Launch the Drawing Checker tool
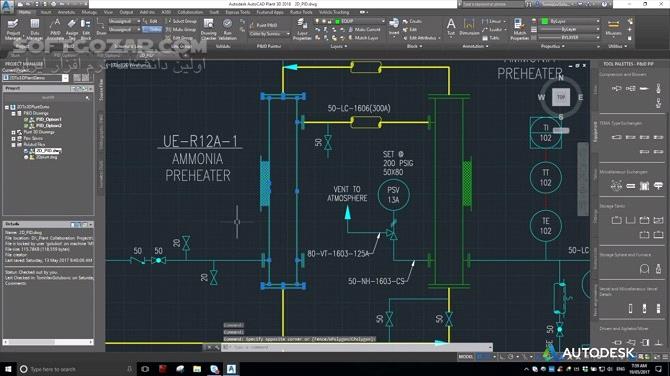The width and height of the screenshot is (670, 376). point(209,29)
